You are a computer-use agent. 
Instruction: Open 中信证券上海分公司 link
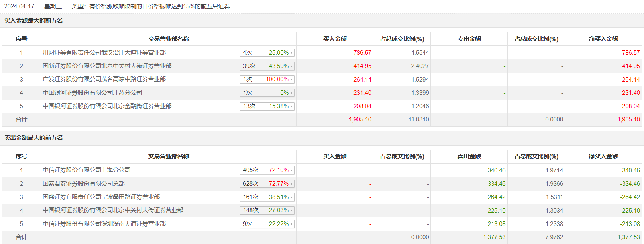point(86,170)
